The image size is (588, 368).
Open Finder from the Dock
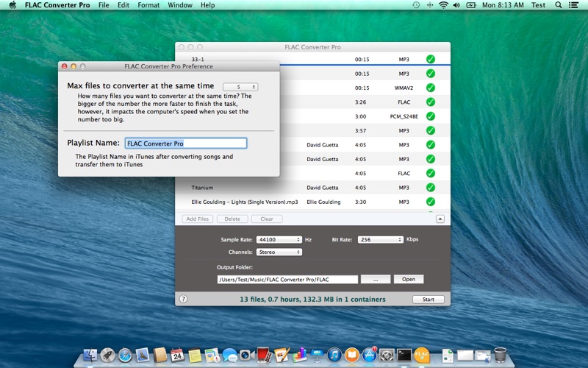pos(90,355)
